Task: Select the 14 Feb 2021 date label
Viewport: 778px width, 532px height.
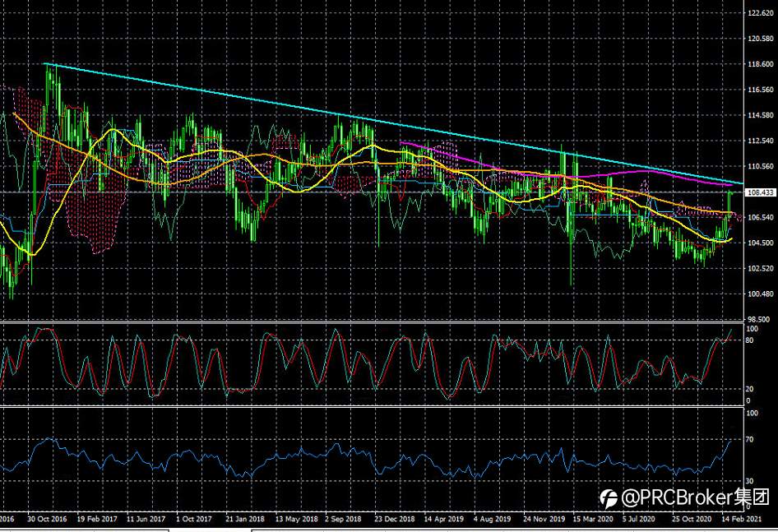Action: pos(741,519)
